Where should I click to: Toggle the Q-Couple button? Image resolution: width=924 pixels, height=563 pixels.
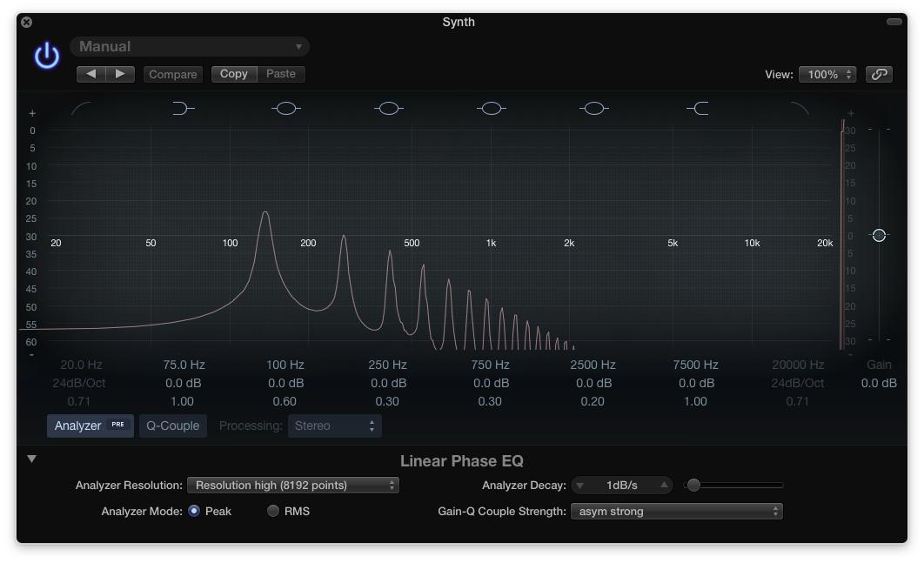point(172,426)
